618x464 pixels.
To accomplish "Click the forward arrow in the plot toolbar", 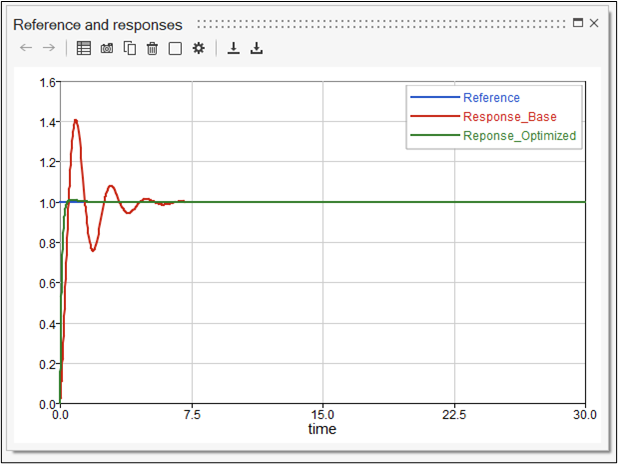I will (x=48, y=48).
